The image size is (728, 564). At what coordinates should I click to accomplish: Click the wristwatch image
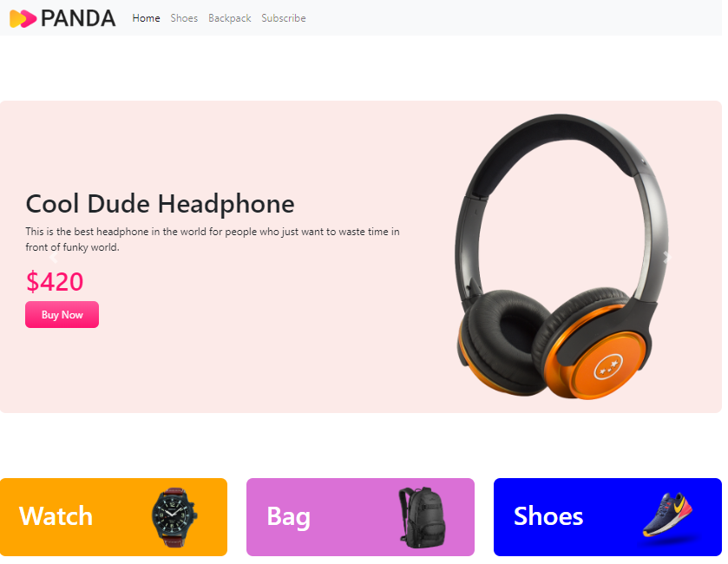pyautogui.click(x=174, y=517)
